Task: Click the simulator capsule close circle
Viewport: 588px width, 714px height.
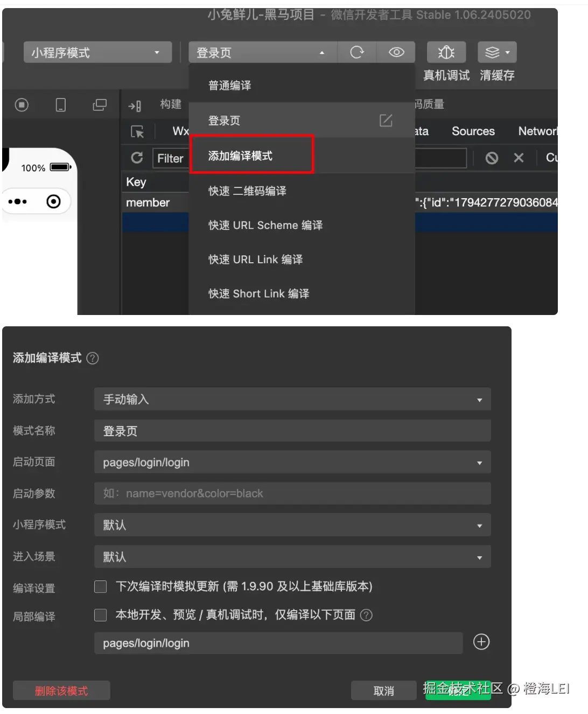Action: (53, 202)
